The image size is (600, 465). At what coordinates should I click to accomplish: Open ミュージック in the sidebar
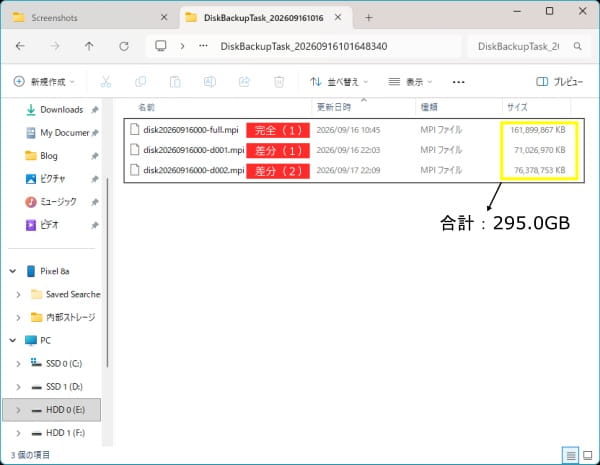tap(51, 202)
